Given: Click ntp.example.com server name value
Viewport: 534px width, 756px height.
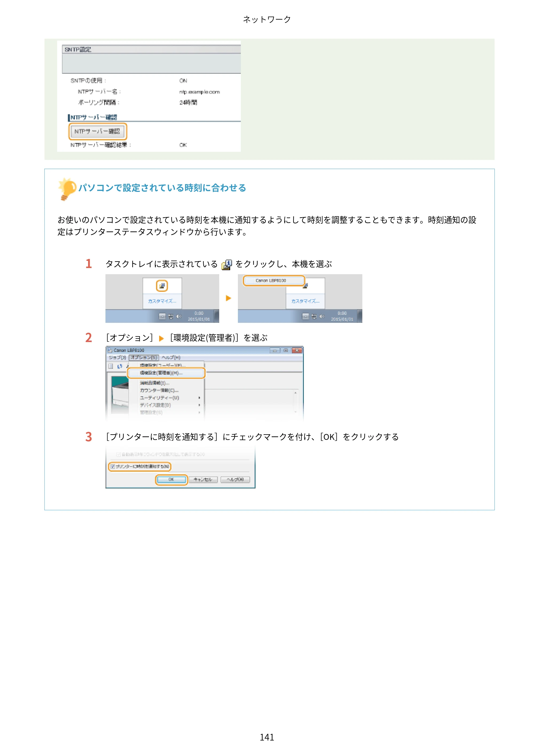Looking at the screenshot, I should (x=199, y=92).
